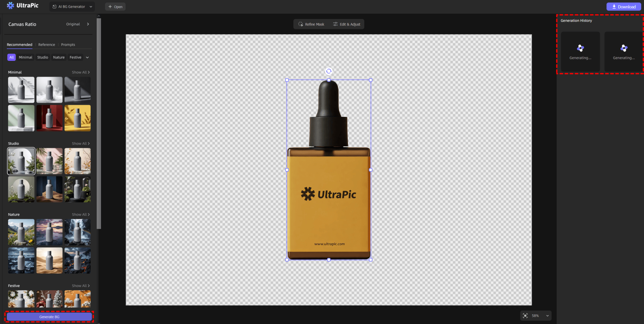Viewport: 644px width, 324px height.
Task: Select the Refine Mask tool
Action: (311, 24)
